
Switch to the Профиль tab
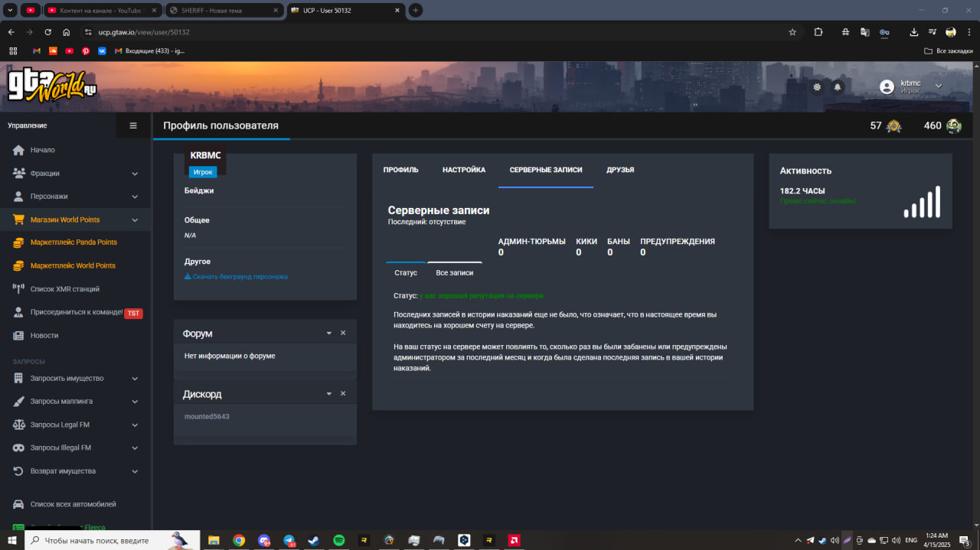(401, 170)
